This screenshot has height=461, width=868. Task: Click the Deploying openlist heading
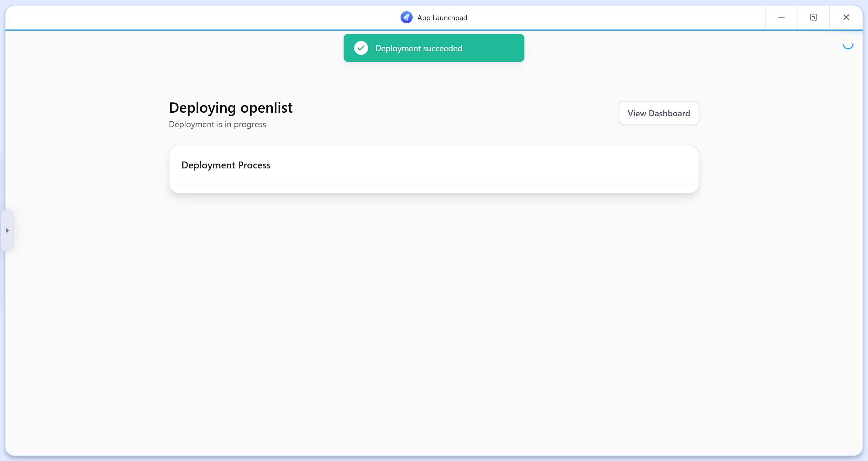tap(231, 107)
